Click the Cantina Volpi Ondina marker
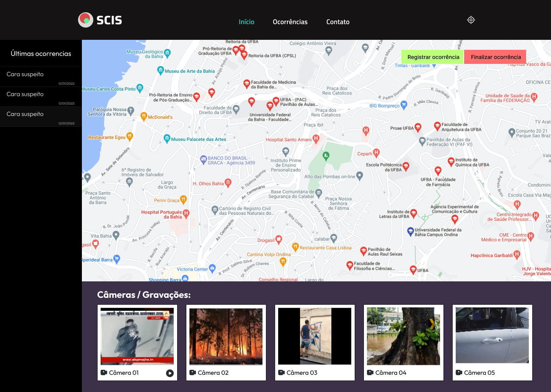This screenshot has height=392, width=551. tap(283, 262)
